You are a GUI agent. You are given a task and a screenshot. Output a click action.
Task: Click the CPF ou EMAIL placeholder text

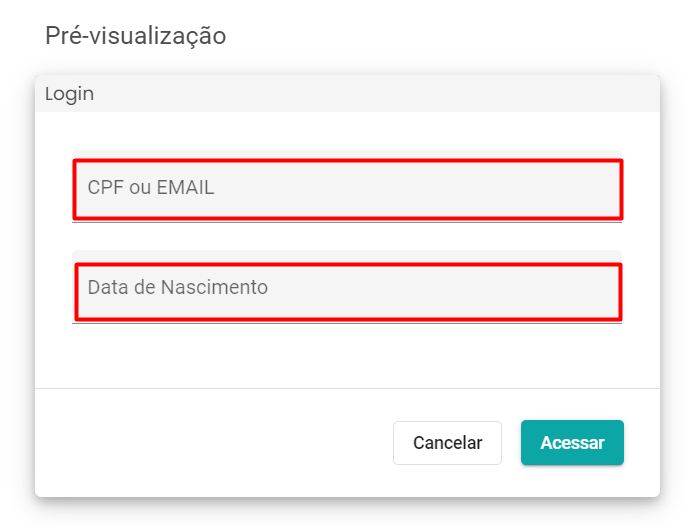pos(151,187)
